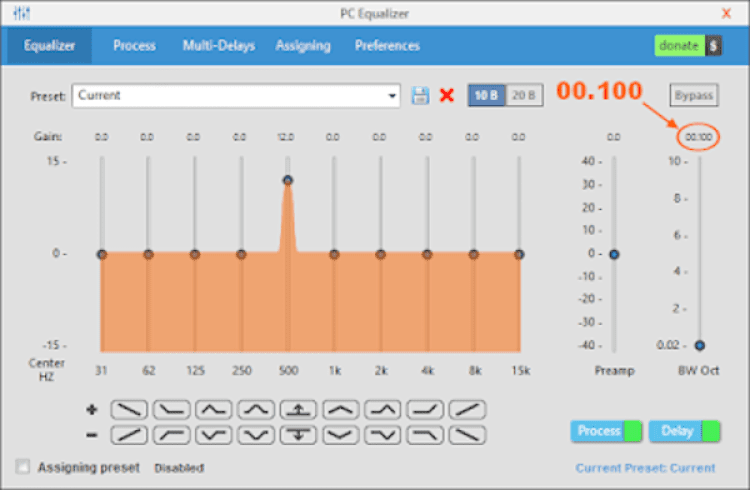Open the Preset dropdown arrow
Viewport: 750px width, 490px height.
(x=392, y=96)
